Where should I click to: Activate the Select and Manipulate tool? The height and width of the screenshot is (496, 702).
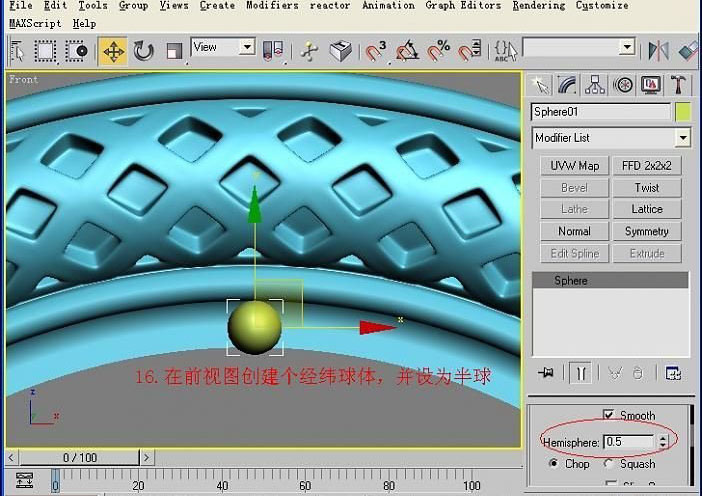[x=309, y=51]
